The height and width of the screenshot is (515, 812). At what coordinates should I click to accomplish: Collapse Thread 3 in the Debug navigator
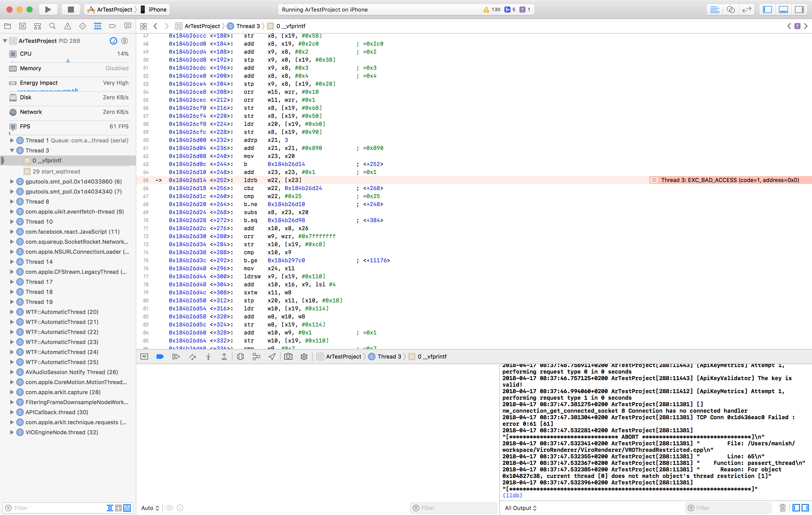pyautogui.click(x=12, y=150)
